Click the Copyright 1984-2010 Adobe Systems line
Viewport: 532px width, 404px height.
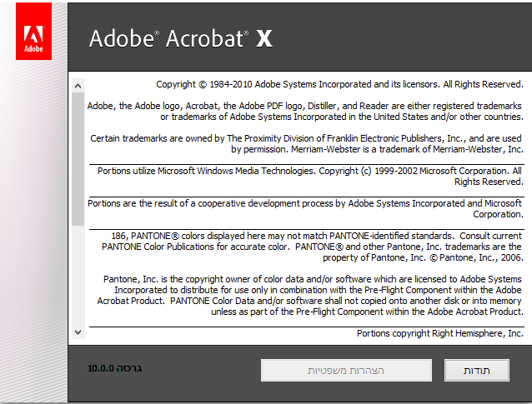339,85
